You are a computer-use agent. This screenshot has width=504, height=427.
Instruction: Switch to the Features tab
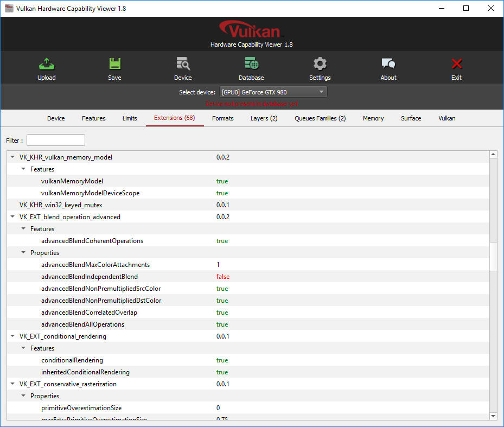93,118
